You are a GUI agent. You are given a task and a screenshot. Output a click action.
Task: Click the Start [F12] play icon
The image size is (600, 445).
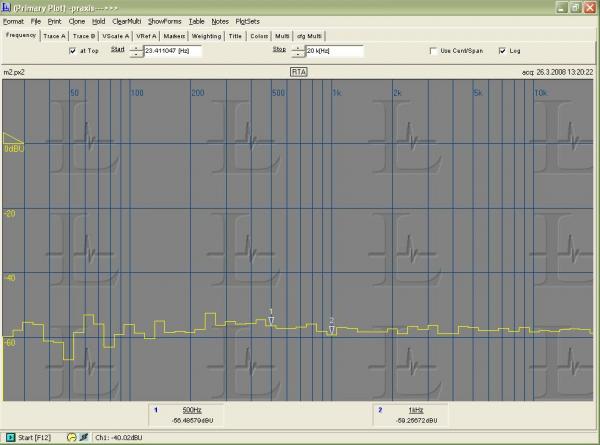10,437
